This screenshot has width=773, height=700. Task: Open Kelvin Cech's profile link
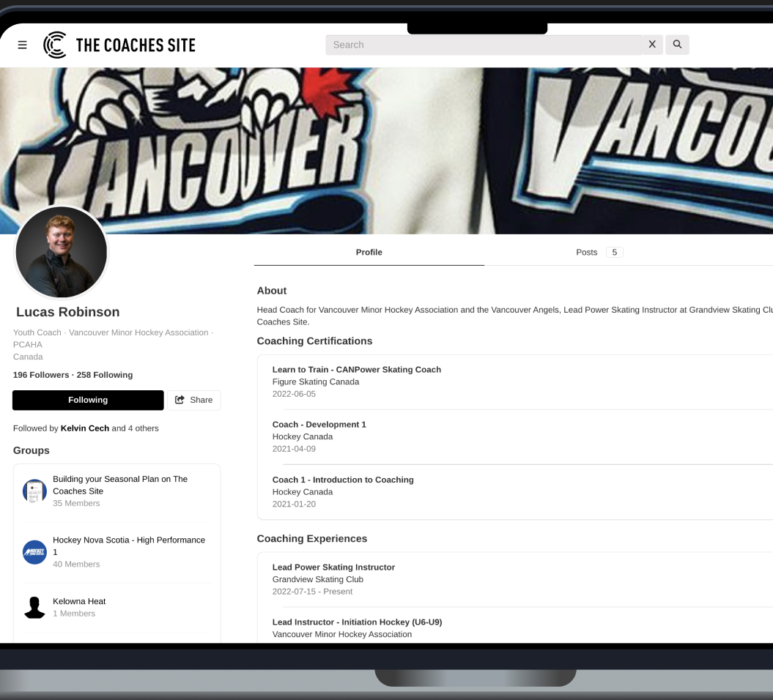pos(85,428)
